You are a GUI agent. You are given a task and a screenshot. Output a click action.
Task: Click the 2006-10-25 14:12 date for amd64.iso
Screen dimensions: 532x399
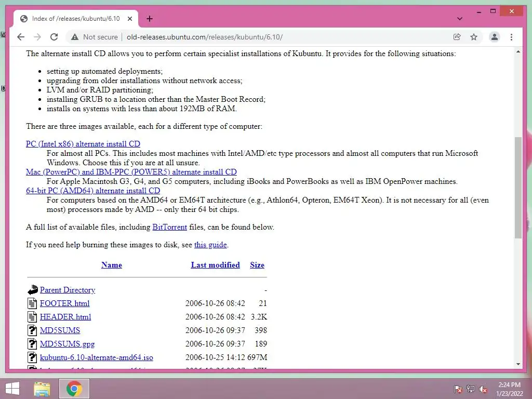(215, 357)
